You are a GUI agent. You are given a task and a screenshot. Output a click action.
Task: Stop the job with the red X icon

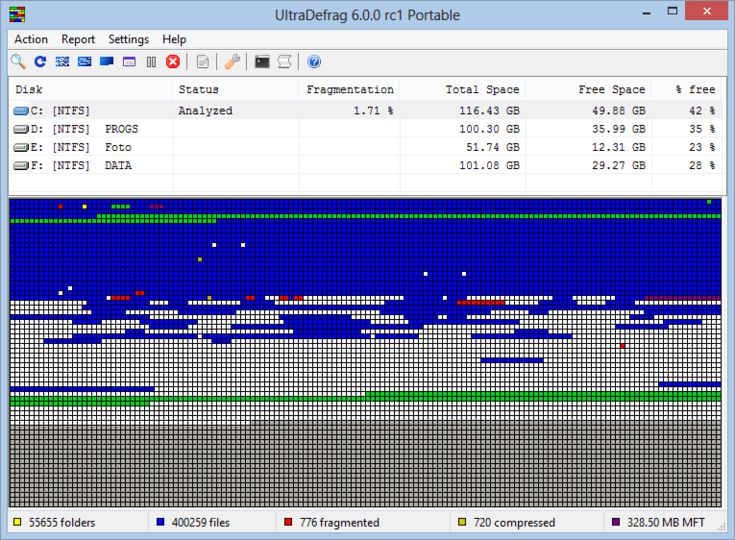(x=173, y=61)
